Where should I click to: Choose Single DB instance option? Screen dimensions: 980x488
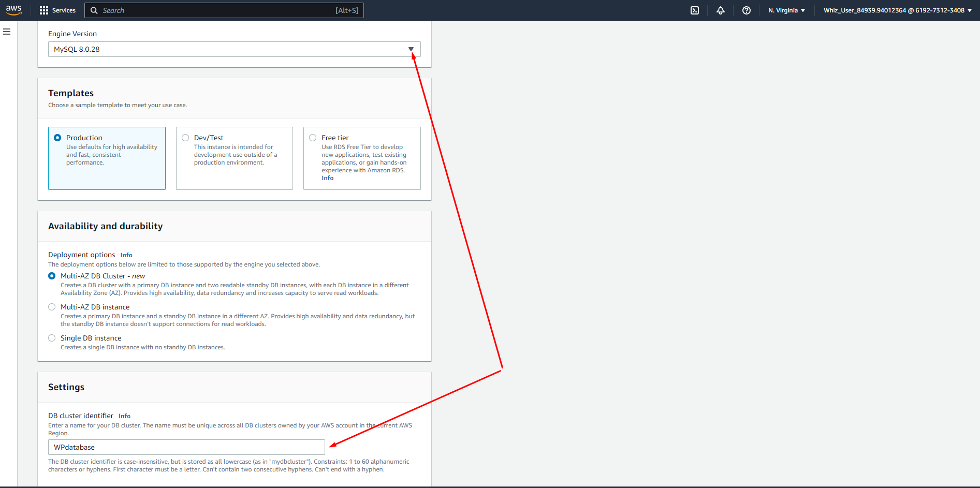pyautogui.click(x=52, y=338)
